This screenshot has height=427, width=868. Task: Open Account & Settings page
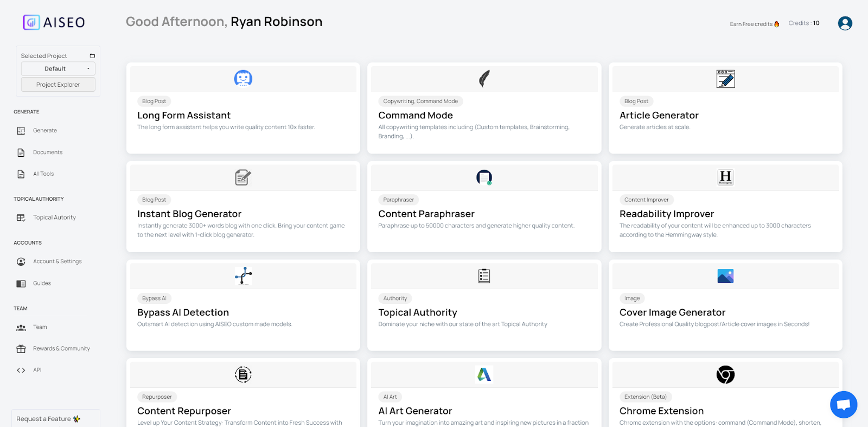(58, 262)
